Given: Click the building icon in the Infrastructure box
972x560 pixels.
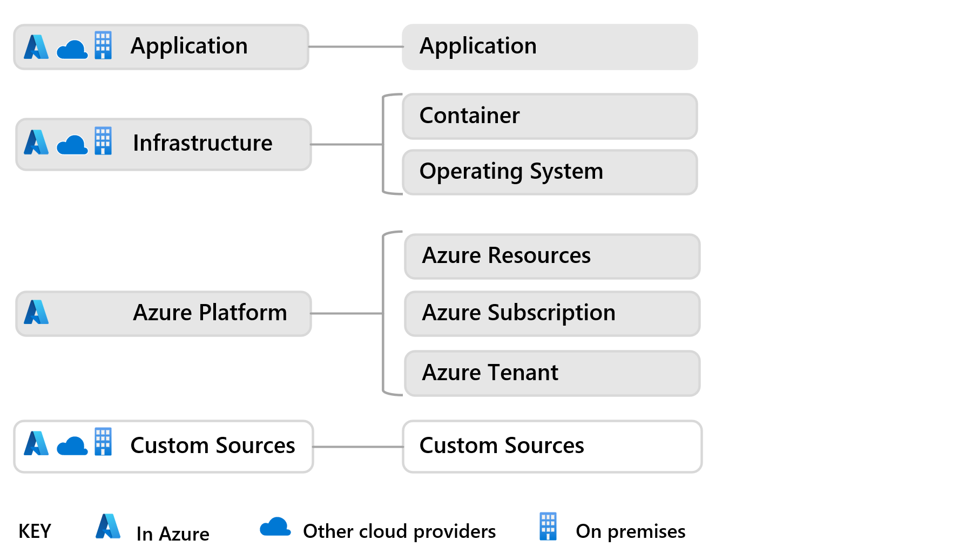Looking at the screenshot, I should (103, 140).
